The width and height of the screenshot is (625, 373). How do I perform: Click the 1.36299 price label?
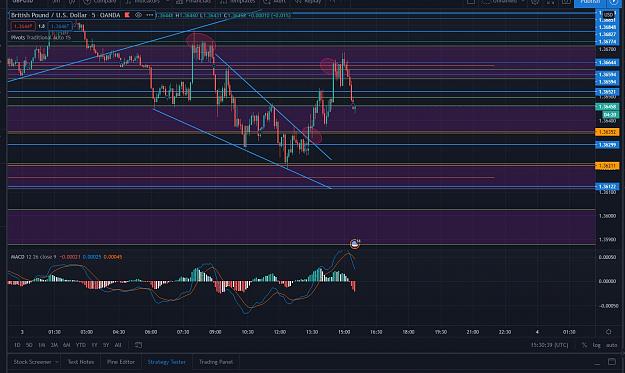click(607, 145)
